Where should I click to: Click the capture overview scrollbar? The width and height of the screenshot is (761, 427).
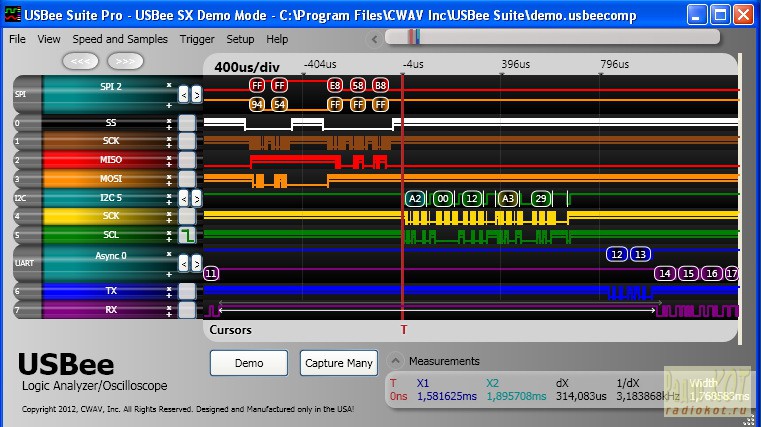point(552,37)
